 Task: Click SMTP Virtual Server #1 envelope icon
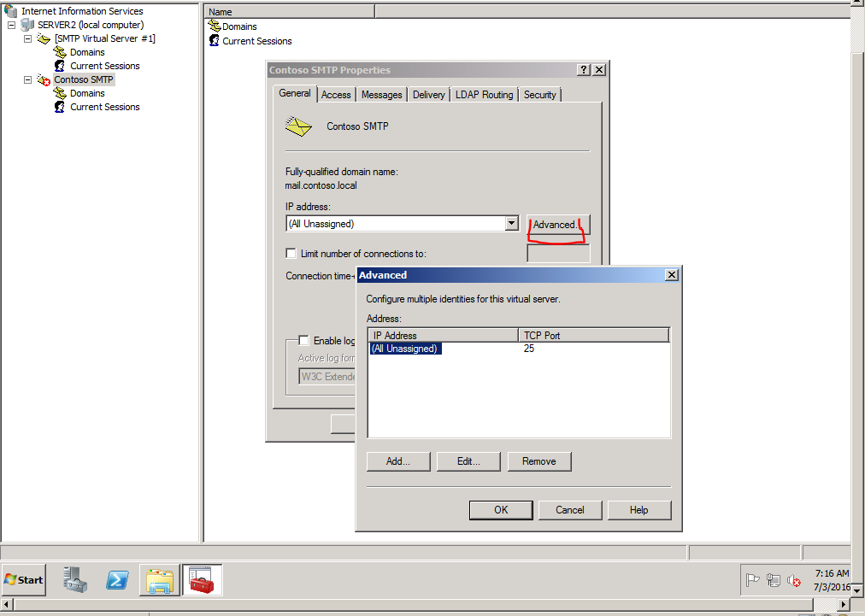click(44, 38)
